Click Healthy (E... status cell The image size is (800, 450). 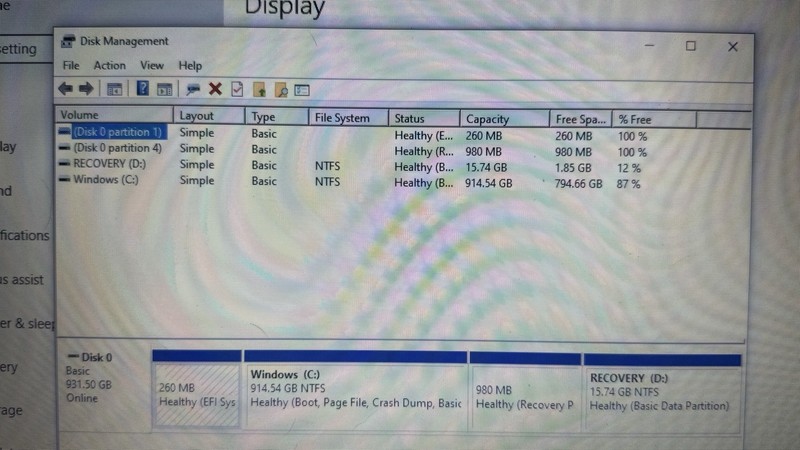pyautogui.click(x=423, y=136)
